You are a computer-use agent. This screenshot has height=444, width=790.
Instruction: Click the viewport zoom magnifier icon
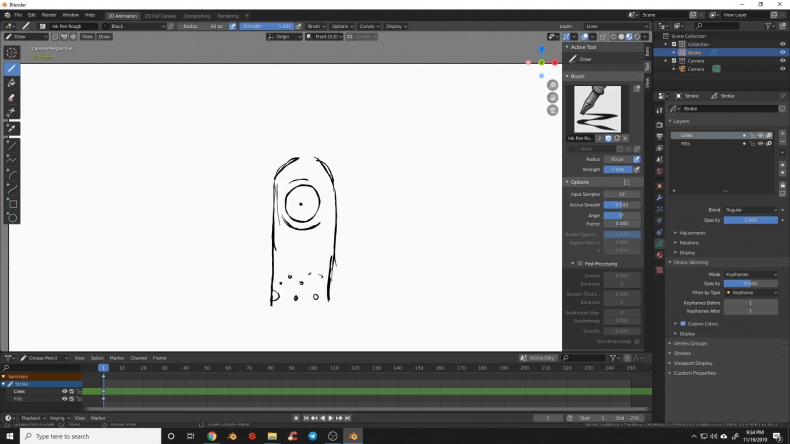pyautogui.click(x=552, y=85)
